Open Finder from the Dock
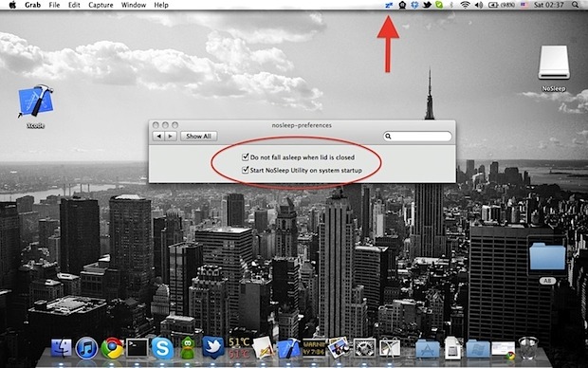Viewport: 588px width, 368px height. click(x=61, y=348)
